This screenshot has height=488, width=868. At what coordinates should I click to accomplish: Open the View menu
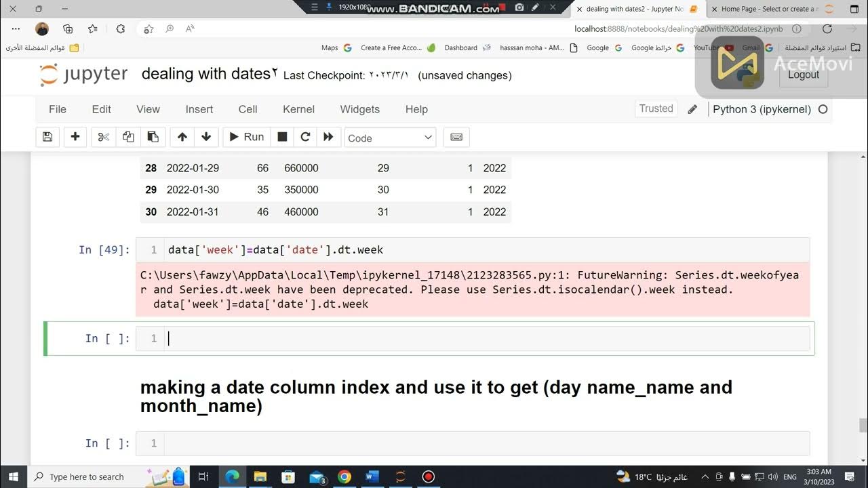coord(148,109)
